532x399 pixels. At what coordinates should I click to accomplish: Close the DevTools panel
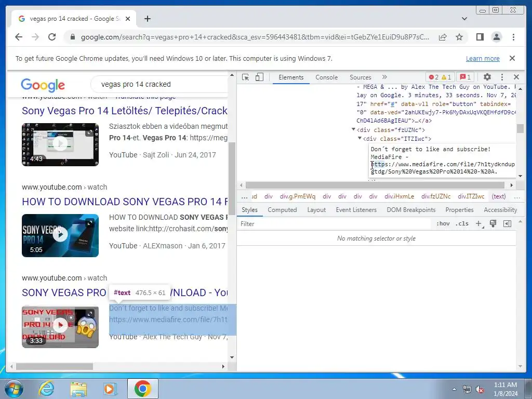point(516,77)
